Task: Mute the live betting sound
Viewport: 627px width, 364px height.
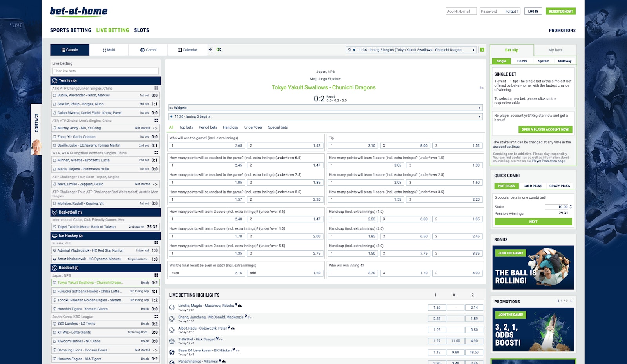Action: click(210, 49)
